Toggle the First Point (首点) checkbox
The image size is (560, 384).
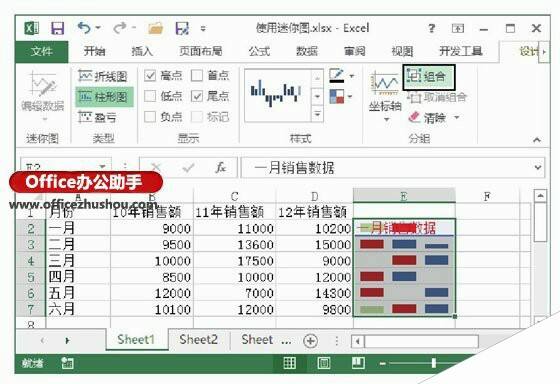point(197,75)
